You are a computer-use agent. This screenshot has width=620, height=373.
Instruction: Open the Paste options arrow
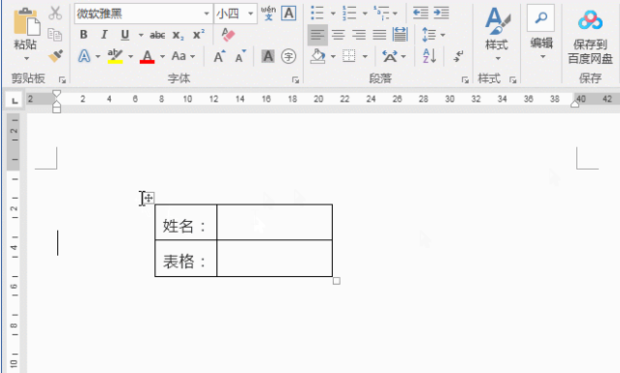pos(26,59)
